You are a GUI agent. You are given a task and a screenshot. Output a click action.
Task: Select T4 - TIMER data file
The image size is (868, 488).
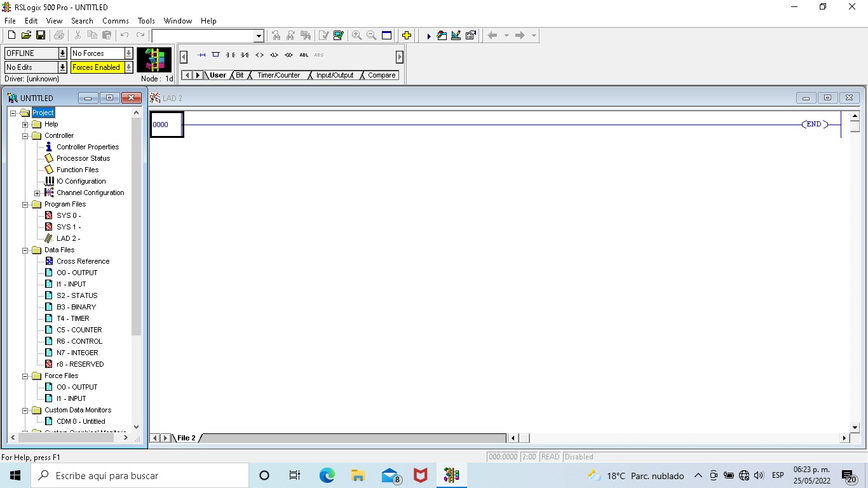tap(72, 318)
